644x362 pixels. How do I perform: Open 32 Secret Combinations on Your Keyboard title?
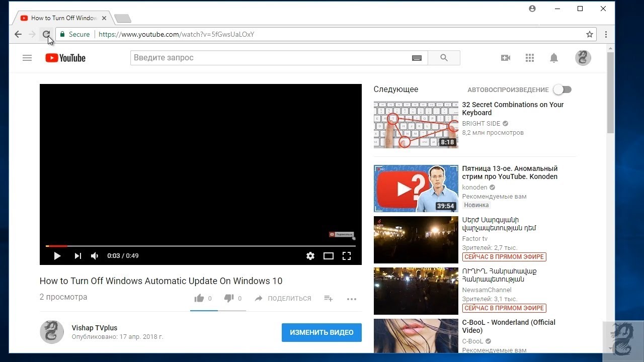coord(513,109)
